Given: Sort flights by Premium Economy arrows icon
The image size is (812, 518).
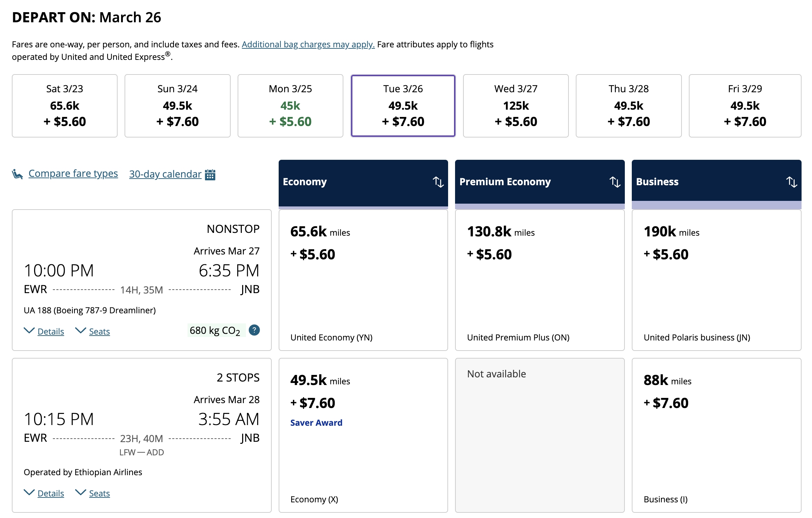Looking at the screenshot, I should [615, 182].
